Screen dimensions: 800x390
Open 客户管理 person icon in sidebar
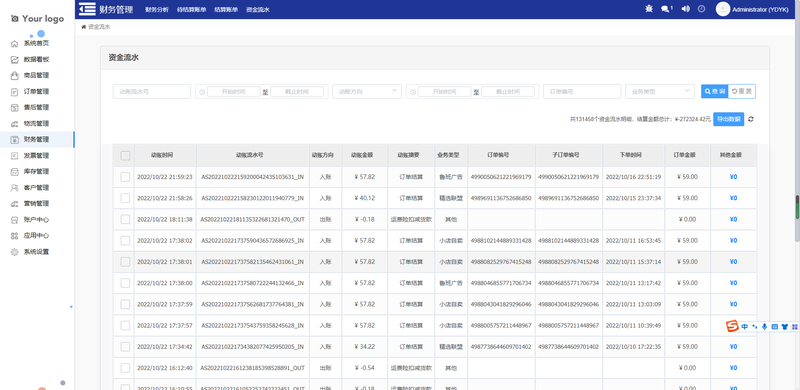[14, 188]
